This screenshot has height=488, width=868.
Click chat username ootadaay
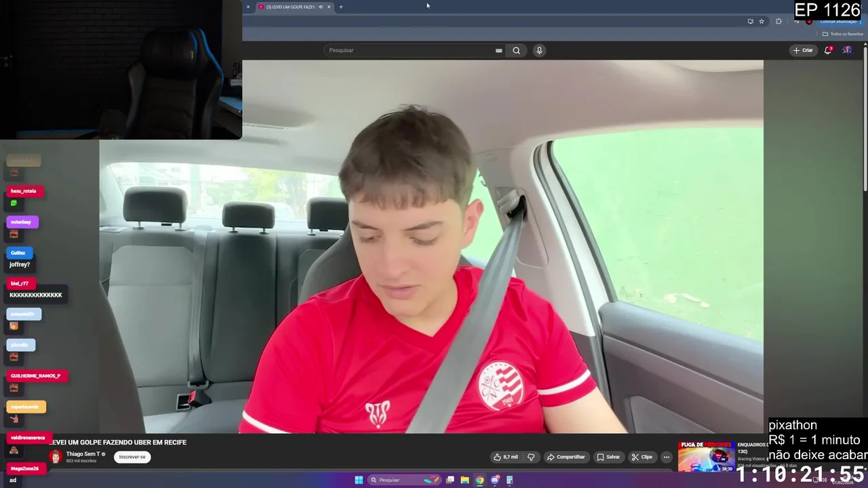tap(21, 222)
